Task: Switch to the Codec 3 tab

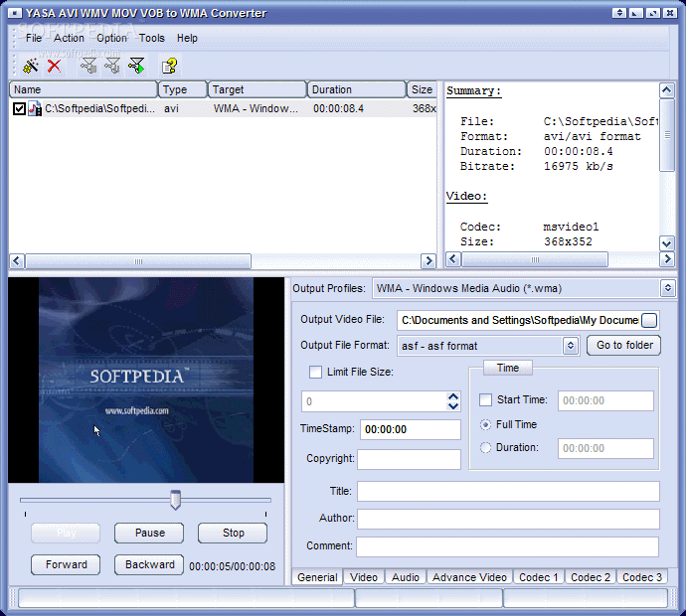Action: click(x=642, y=577)
